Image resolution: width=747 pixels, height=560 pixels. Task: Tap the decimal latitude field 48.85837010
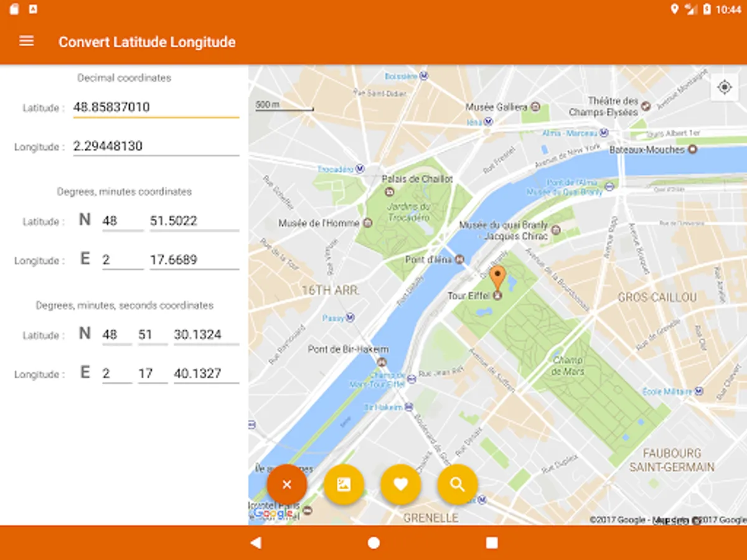(156, 108)
